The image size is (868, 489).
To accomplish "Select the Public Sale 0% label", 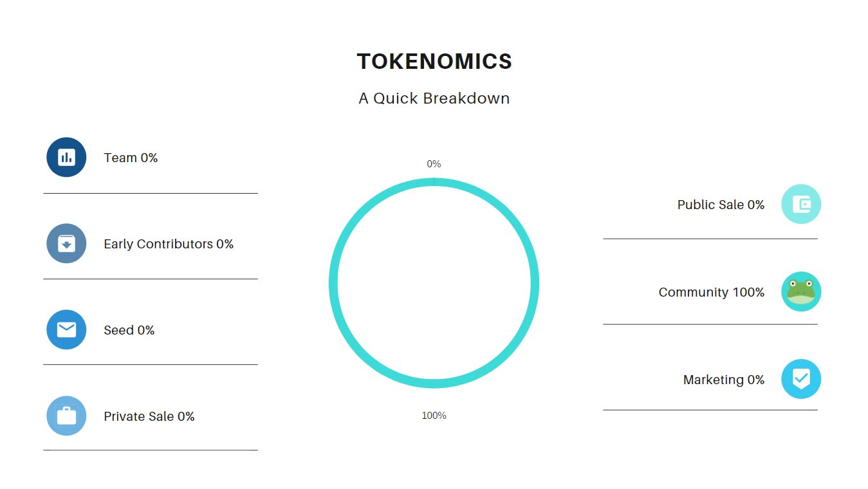I will [x=721, y=205].
